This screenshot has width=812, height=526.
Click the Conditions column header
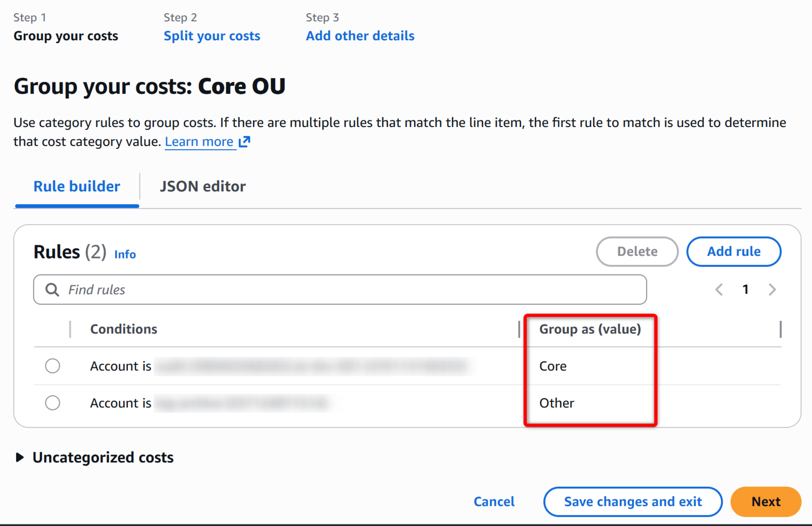pyautogui.click(x=124, y=329)
